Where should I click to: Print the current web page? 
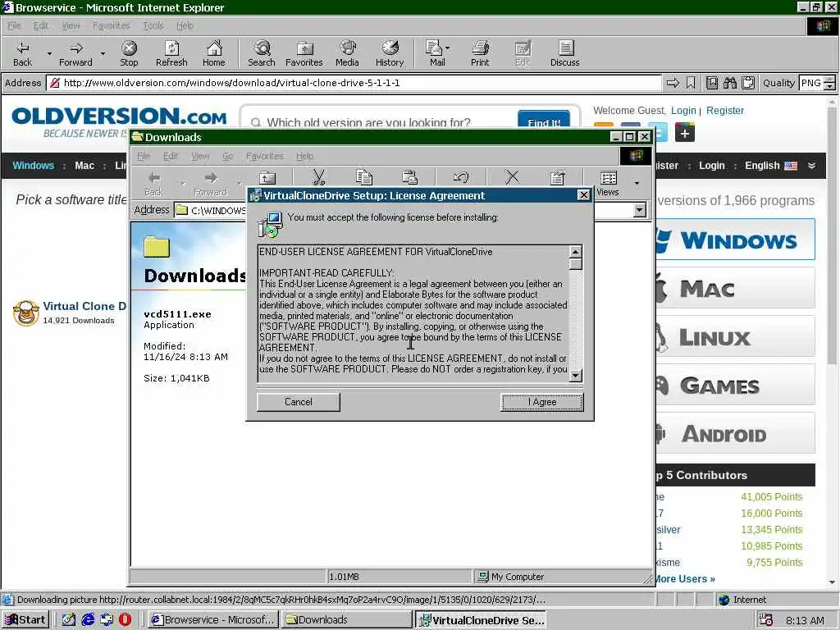click(x=480, y=53)
